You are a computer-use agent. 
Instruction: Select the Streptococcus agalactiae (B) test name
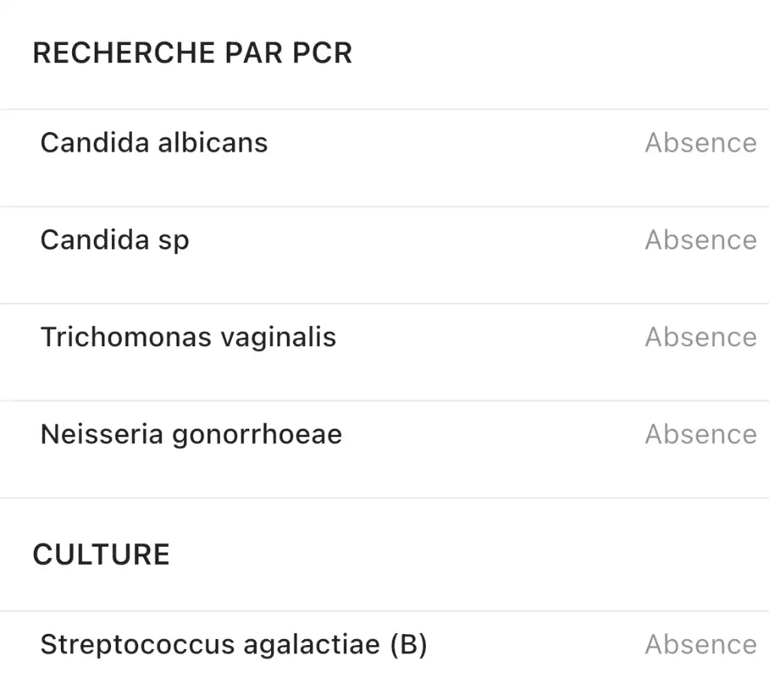[234, 644]
